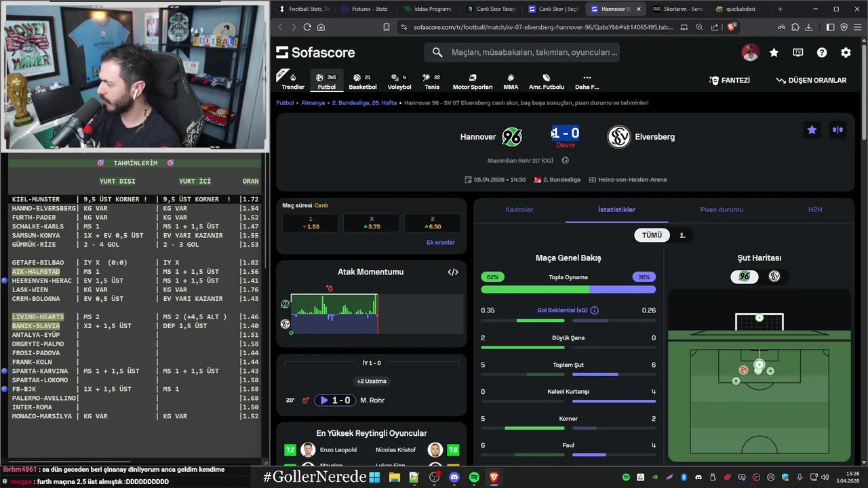Select the TÜMÜ period filter
The height and width of the screenshot is (488, 868).
652,235
